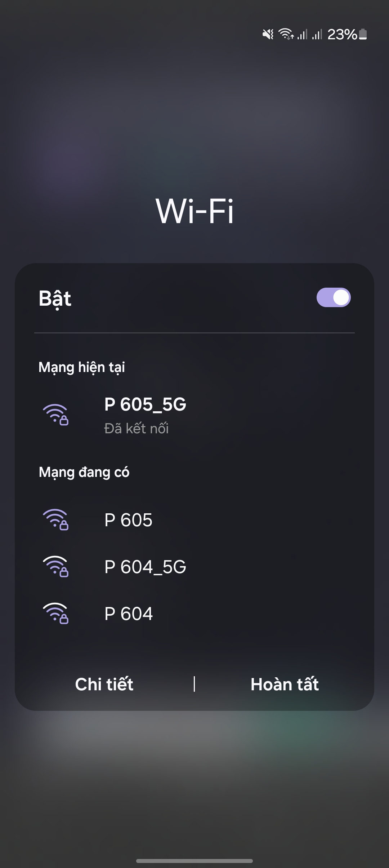The height and width of the screenshot is (868, 389).
Task: Tap the battery icon in status bar
Action: coord(363,34)
